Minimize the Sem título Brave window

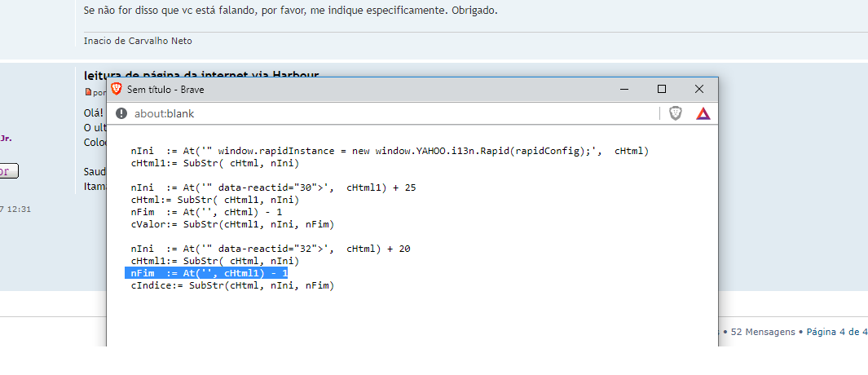pyautogui.click(x=624, y=89)
